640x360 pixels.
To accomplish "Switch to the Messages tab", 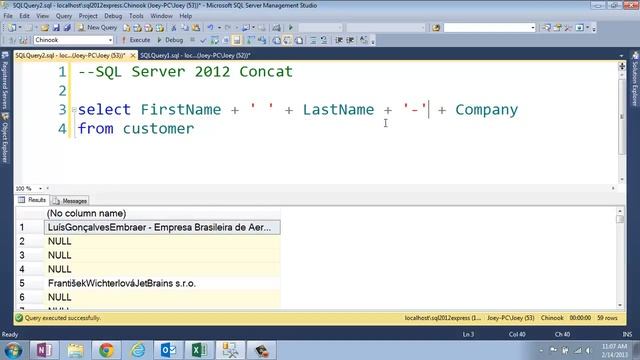I will (70, 200).
